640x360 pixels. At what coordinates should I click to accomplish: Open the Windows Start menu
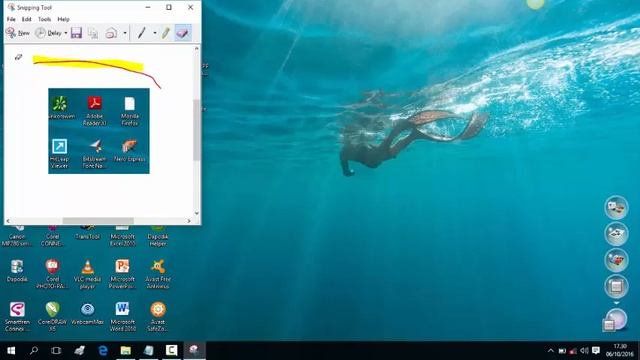[x=11, y=351]
